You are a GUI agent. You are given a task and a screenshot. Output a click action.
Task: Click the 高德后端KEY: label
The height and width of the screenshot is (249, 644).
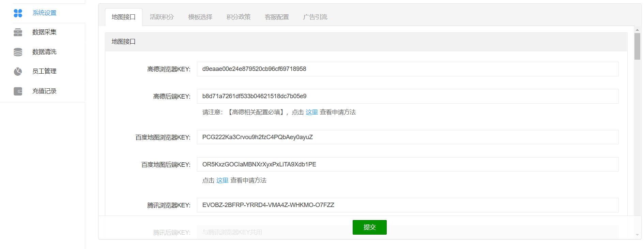172,97
